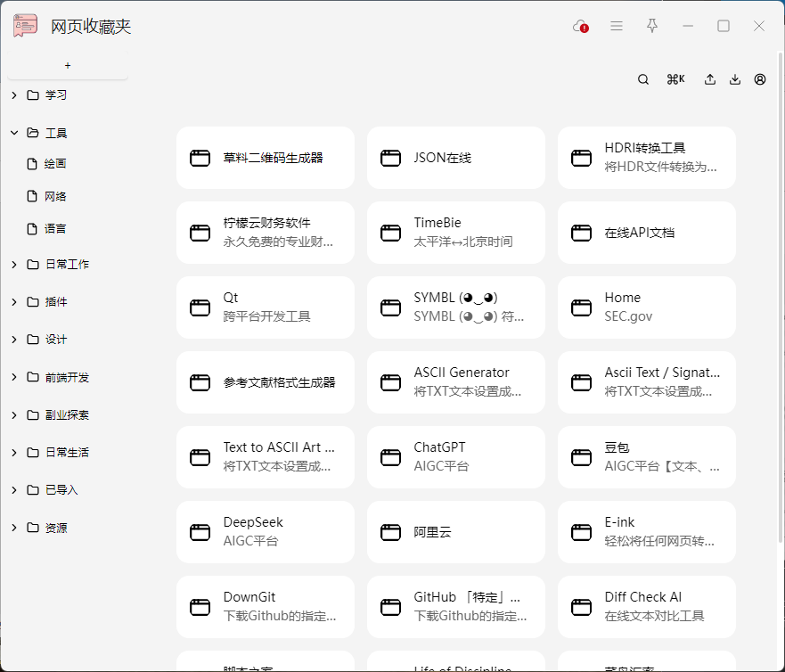Image resolution: width=785 pixels, height=672 pixels.
Task: Click the 资源 folder icon
Action: click(x=33, y=528)
